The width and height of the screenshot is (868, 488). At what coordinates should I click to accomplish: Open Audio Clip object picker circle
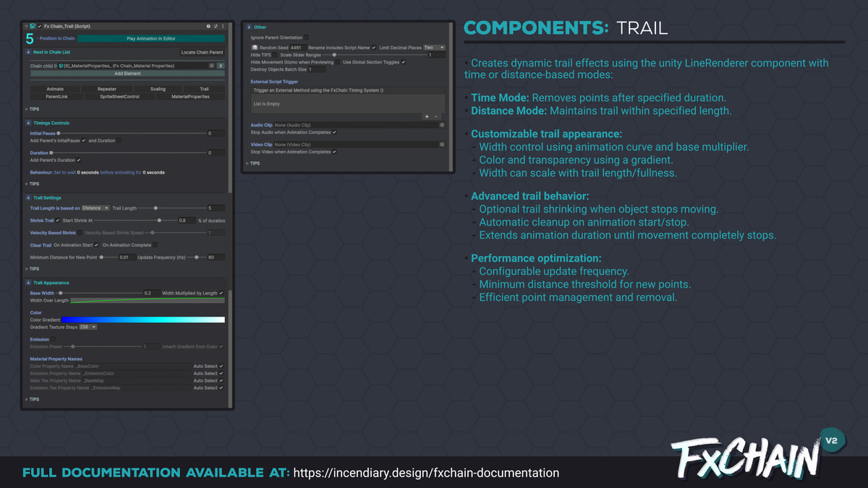442,125
